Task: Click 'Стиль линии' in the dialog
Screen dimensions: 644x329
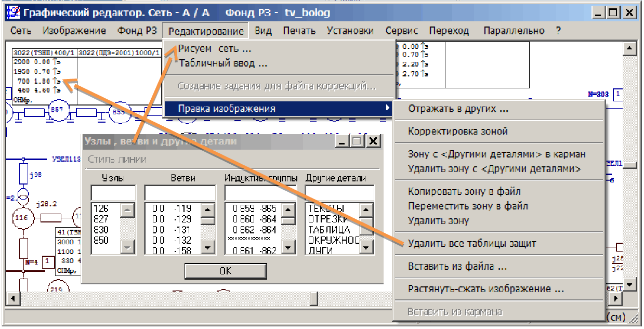Action: pyautogui.click(x=117, y=160)
